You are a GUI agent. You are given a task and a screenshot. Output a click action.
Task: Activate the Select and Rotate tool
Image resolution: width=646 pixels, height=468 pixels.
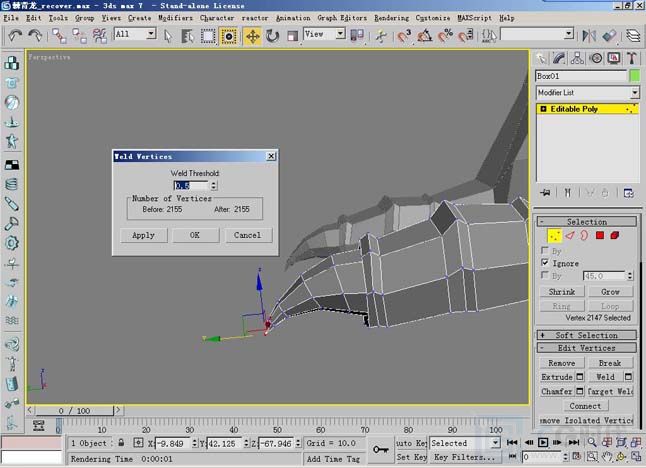tap(272, 36)
